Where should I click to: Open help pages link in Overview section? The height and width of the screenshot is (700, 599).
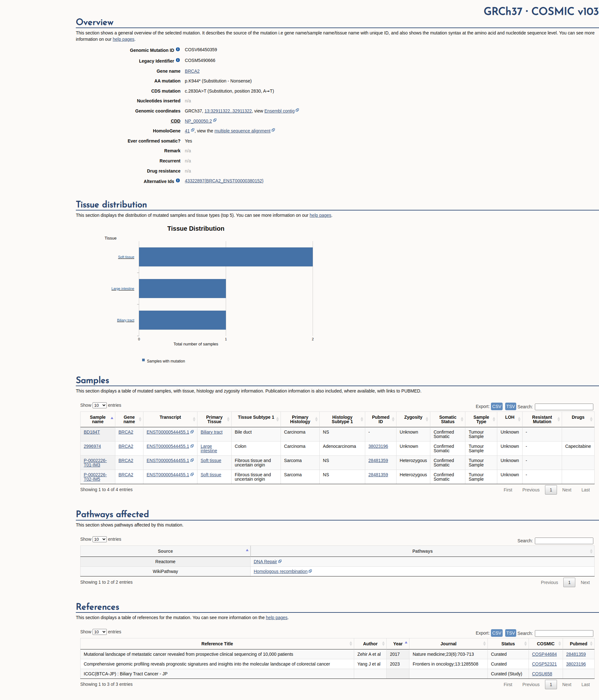(123, 39)
